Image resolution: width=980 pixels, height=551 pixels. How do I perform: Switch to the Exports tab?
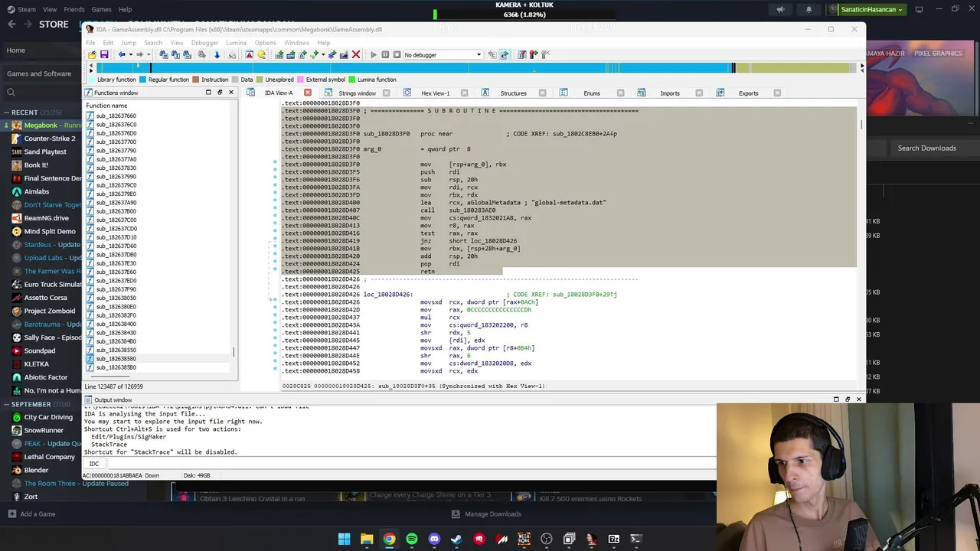coord(748,93)
